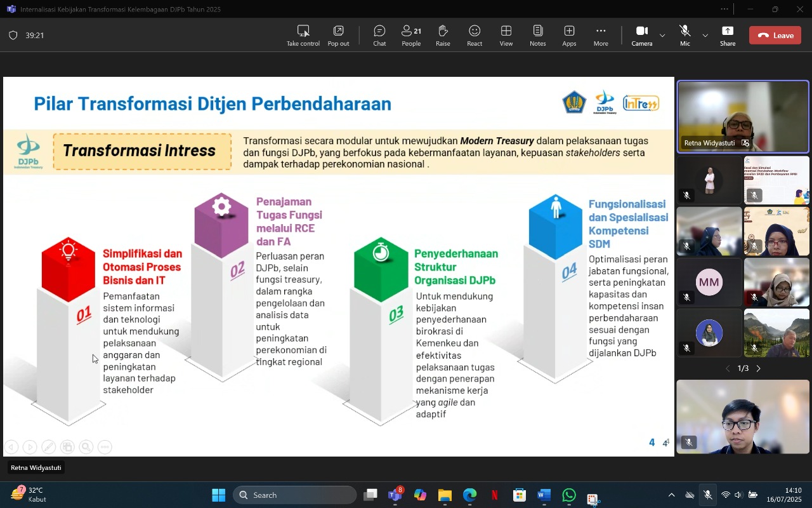Click the taskbar Search box

pos(294,495)
